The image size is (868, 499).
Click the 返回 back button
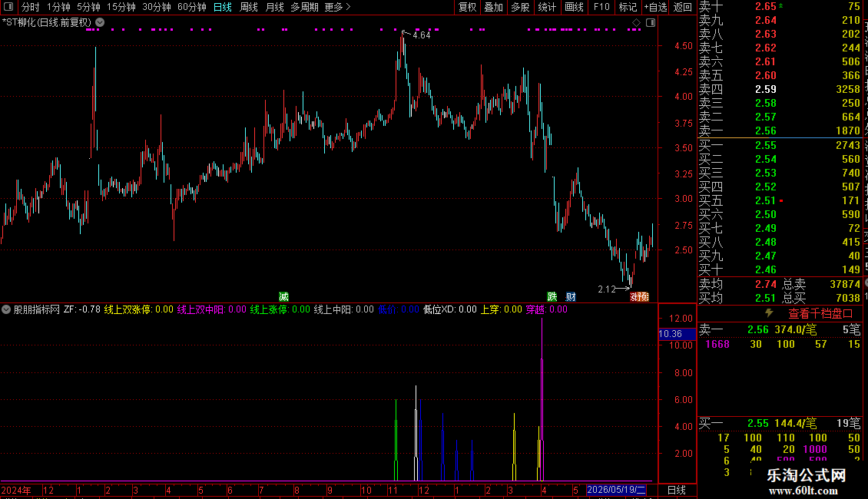[683, 7]
